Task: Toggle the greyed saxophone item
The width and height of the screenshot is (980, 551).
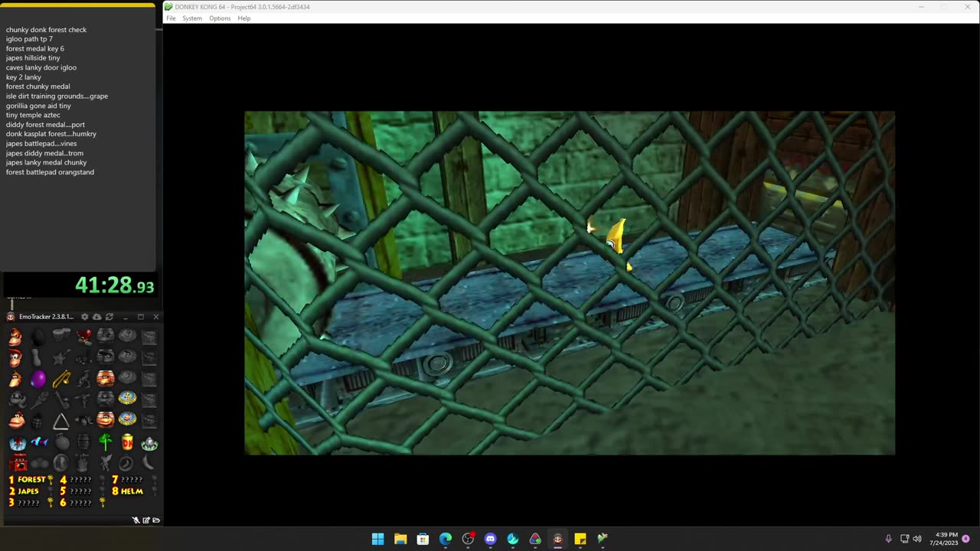Action: click(62, 399)
